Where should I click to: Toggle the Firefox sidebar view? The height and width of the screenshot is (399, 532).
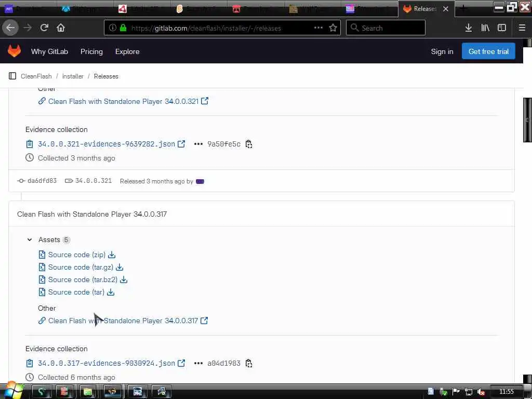[502, 28]
